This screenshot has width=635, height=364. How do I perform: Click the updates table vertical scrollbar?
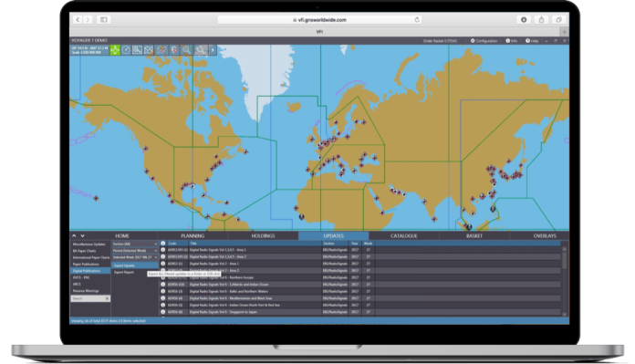pos(565,281)
